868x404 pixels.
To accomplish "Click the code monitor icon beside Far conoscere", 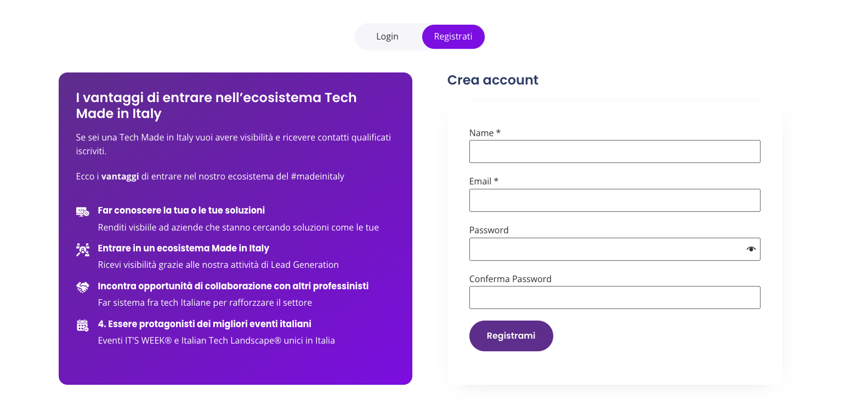I will click(83, 212).
